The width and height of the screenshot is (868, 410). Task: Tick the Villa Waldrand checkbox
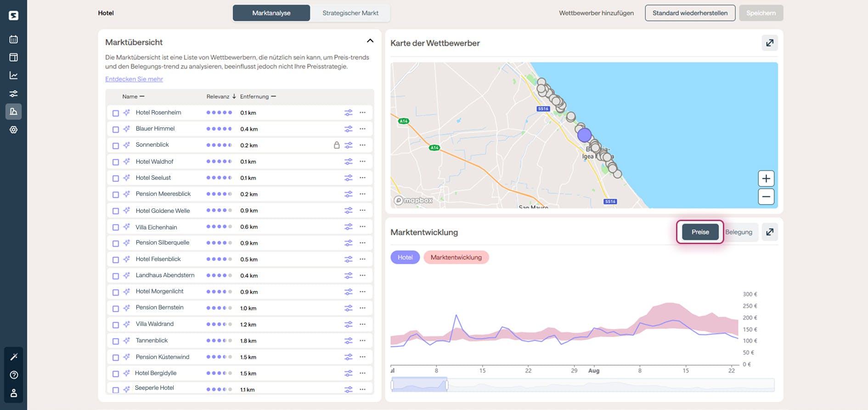coord(116,325)
